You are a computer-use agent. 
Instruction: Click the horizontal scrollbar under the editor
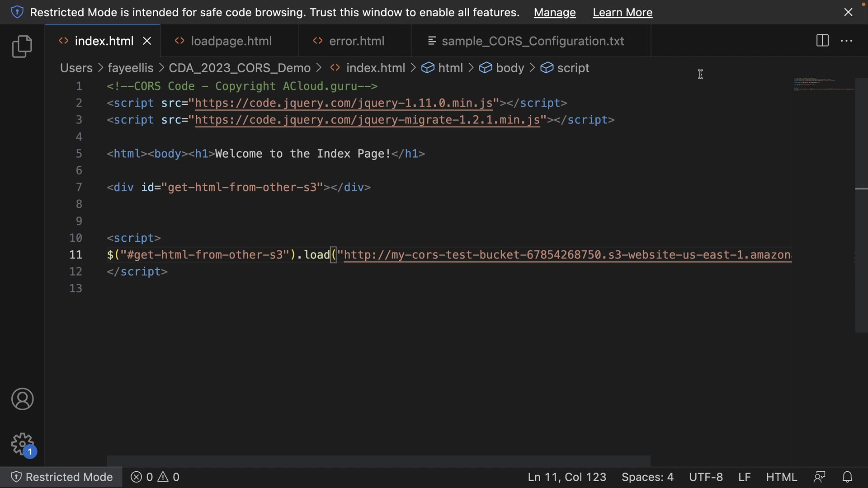coord(378,461)
